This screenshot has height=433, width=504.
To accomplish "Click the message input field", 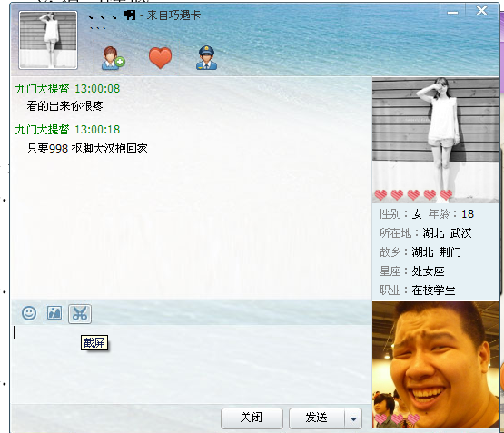I will coord(192,364).
